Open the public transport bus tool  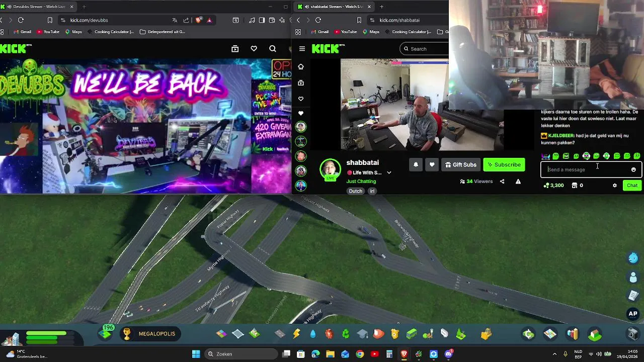(412, 334)
